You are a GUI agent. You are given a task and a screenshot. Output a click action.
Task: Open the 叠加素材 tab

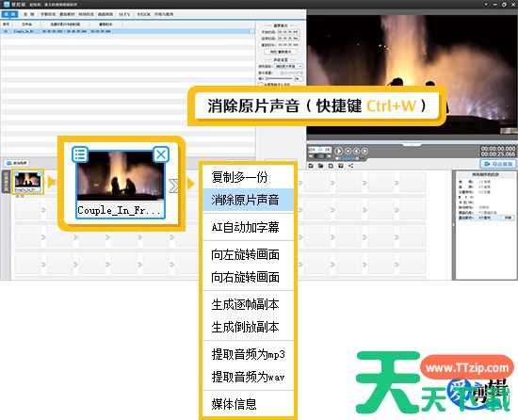click(67, 14)
